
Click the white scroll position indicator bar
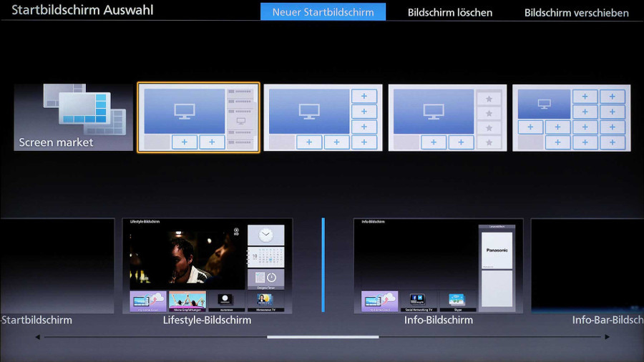tap(323, 337)
